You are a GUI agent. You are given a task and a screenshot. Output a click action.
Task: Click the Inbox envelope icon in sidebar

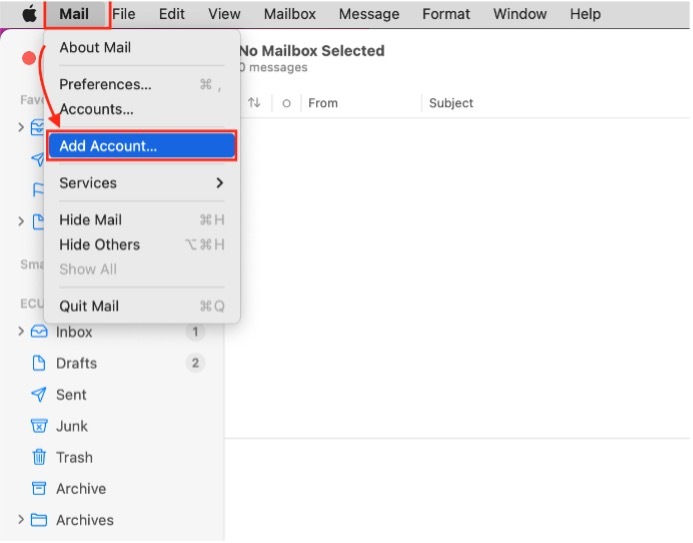point(39,332)
